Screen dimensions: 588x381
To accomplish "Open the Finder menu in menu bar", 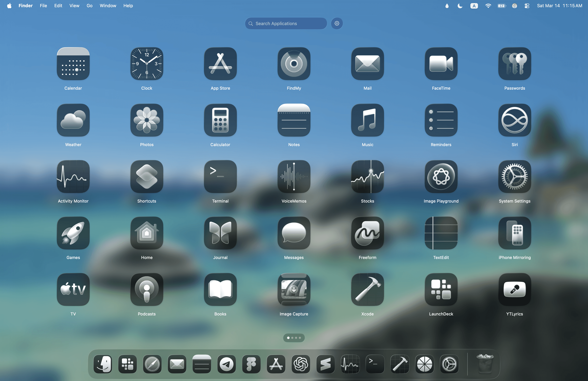I will (26, 6).
